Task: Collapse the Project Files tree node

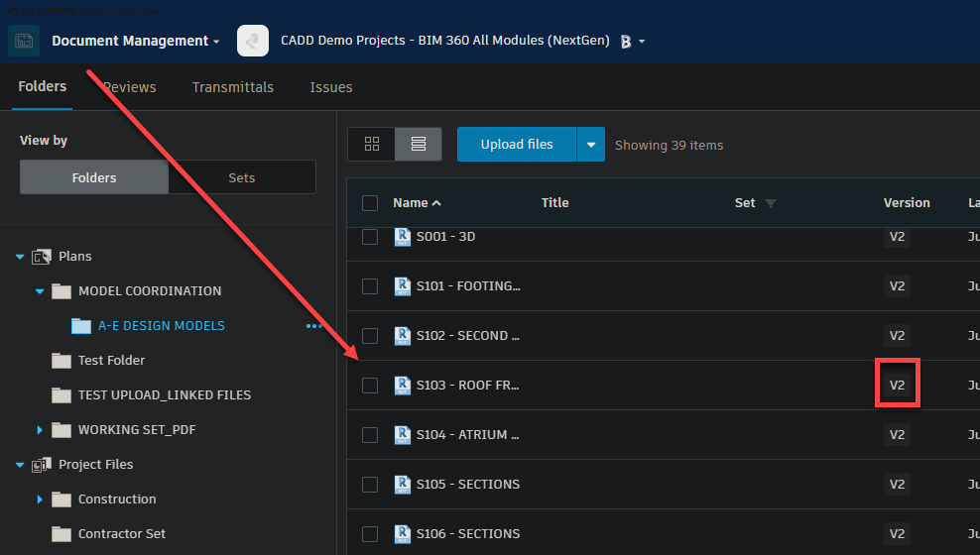Action: pyautogui.click(x=20, y=465)
